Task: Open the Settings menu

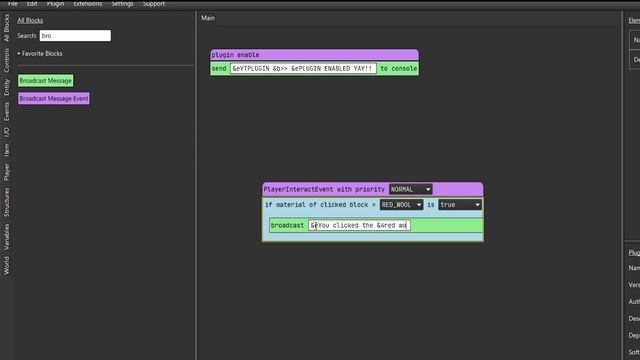Action: click(122, 4)
